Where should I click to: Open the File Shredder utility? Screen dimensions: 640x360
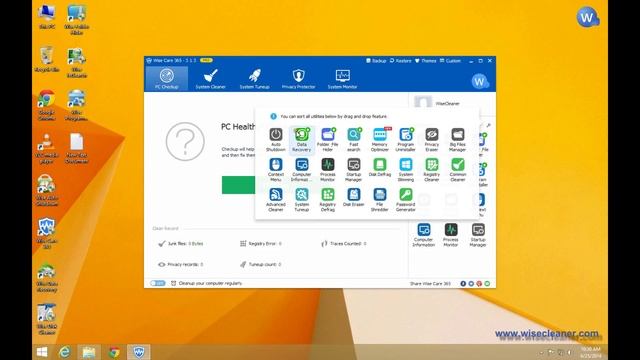point(380,200)
